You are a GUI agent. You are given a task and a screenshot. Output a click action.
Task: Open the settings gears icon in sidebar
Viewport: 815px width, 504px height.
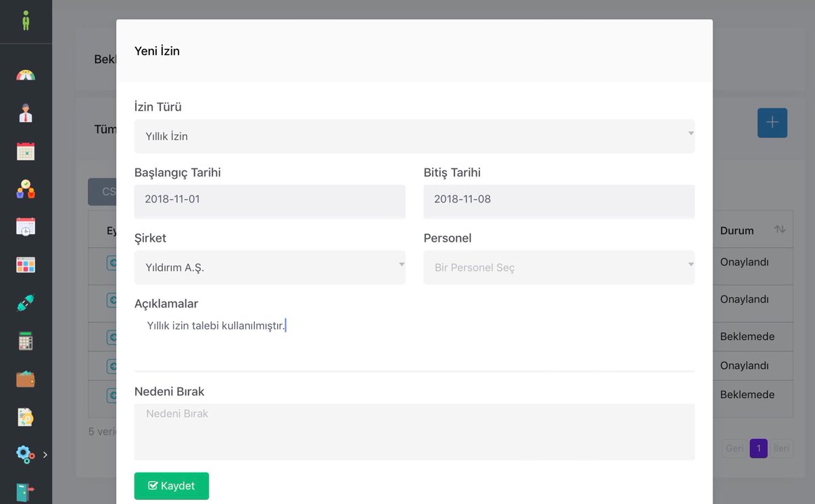26,454
